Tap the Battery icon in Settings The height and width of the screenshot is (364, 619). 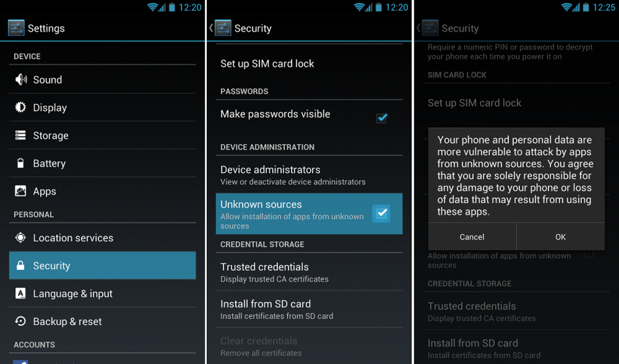(x=21, y=163)
